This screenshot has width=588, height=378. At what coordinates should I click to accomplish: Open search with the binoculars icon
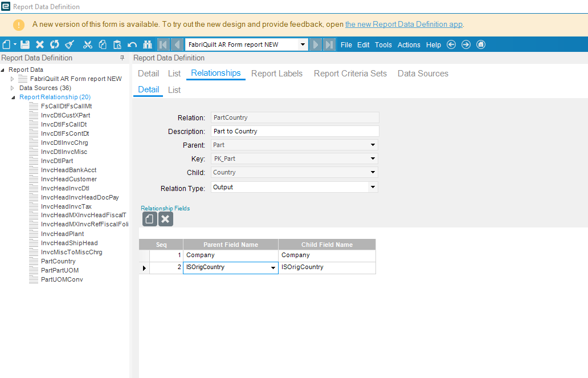point(148,44)
